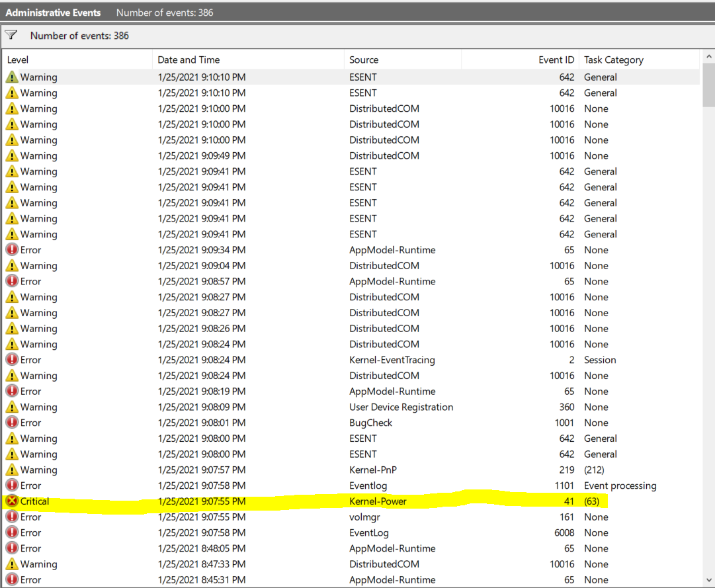Viewport: 715px width, 588px height.
Task: Click the error icon on the volmgr row
Action: (12, 517)
